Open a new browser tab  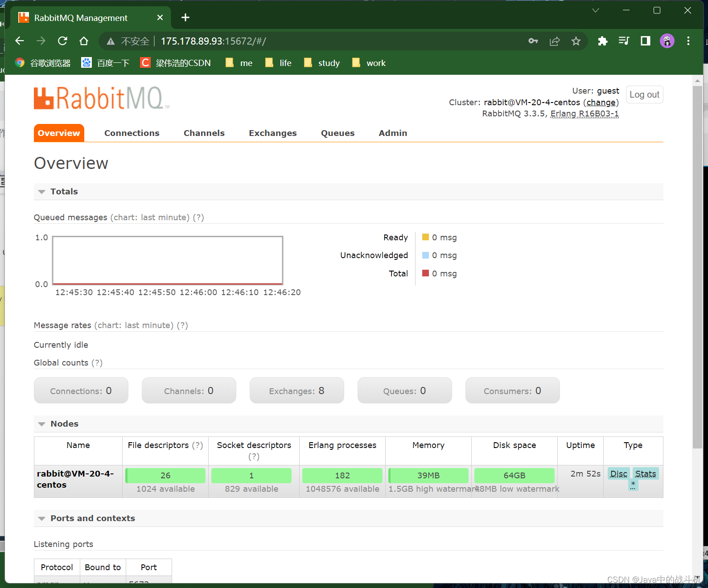point(185,17)
